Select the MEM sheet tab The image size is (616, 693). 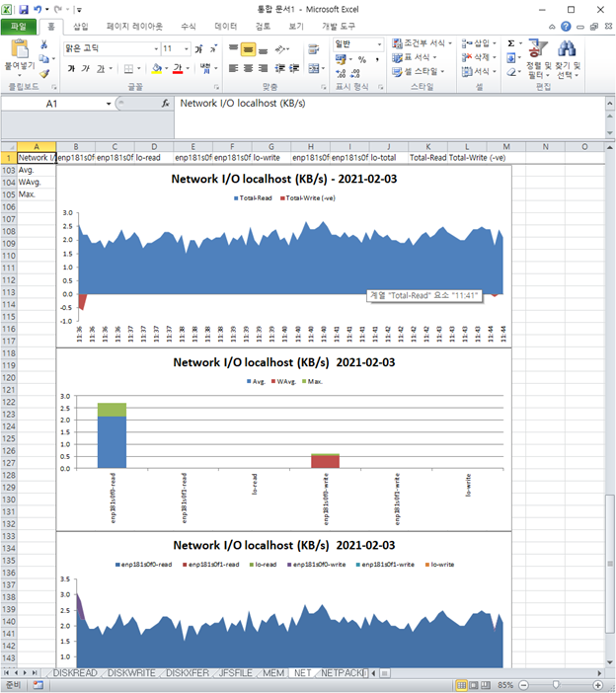pyautogui.click(x=273, y=673)
